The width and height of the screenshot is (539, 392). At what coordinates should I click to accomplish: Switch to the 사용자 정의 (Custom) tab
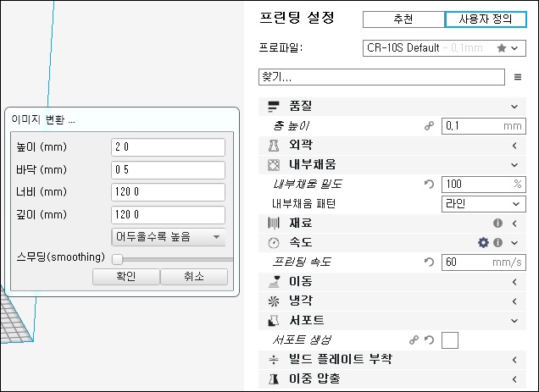pyautogui.click(x=486, y=19)
